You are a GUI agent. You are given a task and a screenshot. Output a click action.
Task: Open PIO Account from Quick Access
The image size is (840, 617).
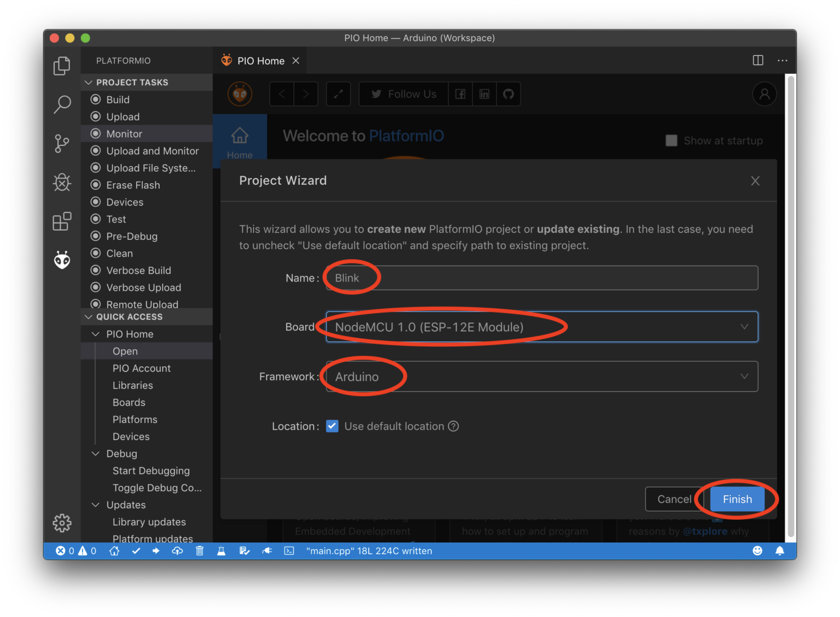[x=142, y=368]
